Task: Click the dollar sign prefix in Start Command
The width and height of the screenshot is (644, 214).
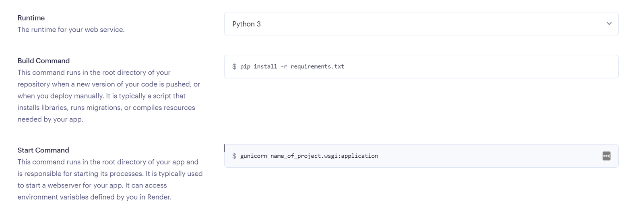Action: [x=234, y=156]
